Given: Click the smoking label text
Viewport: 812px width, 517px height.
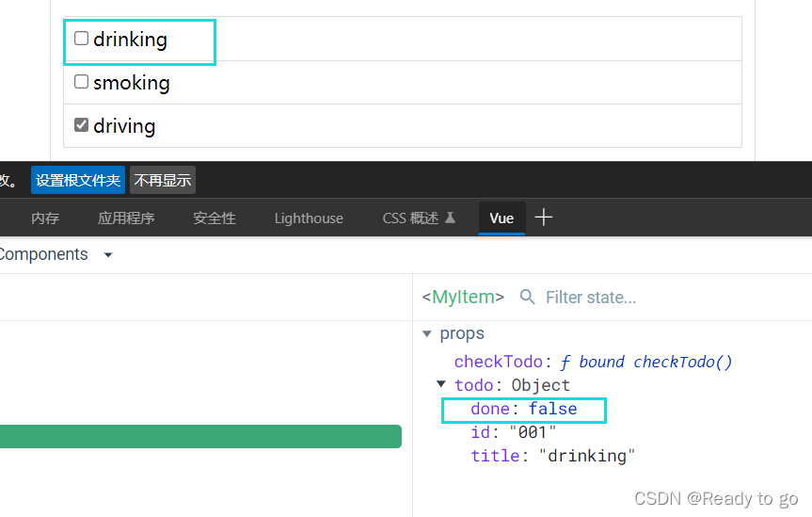Looking at the screenshot, I should click(132, 83).
